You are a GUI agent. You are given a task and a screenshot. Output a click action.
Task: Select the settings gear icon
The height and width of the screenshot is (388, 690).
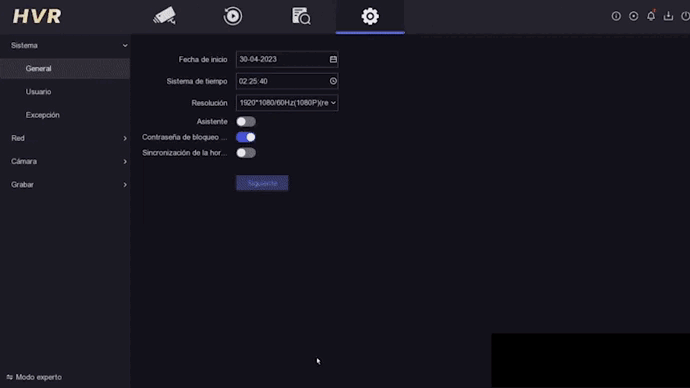[370, 16]
